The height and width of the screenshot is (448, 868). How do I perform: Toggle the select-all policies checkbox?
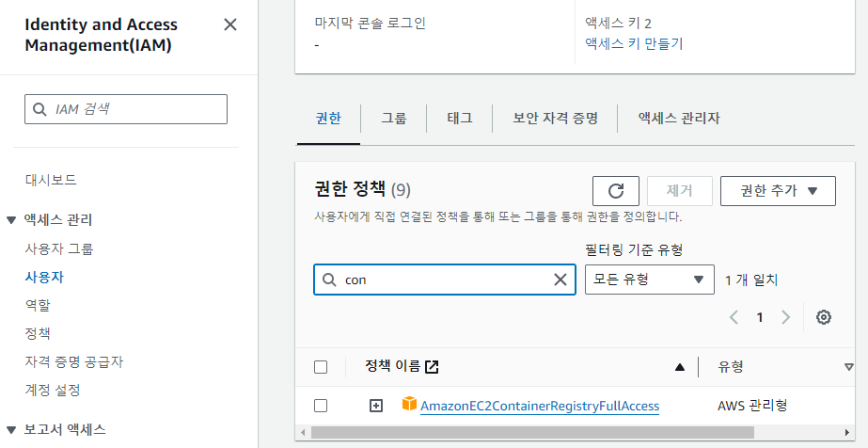tap(321, 367)
